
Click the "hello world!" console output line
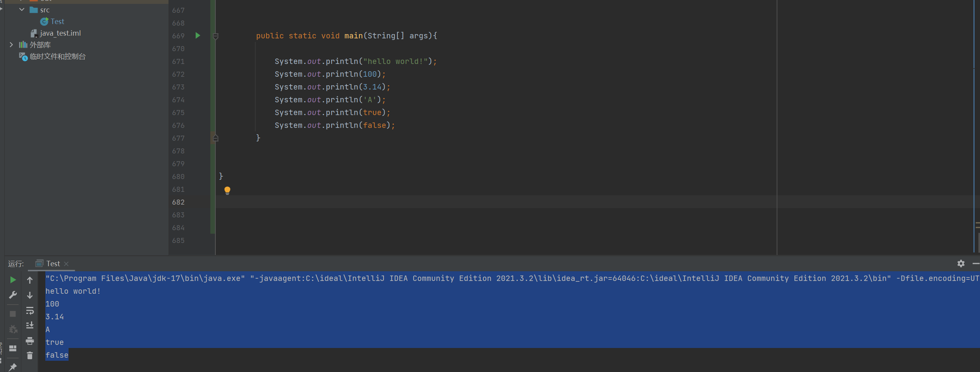(73, 291)
